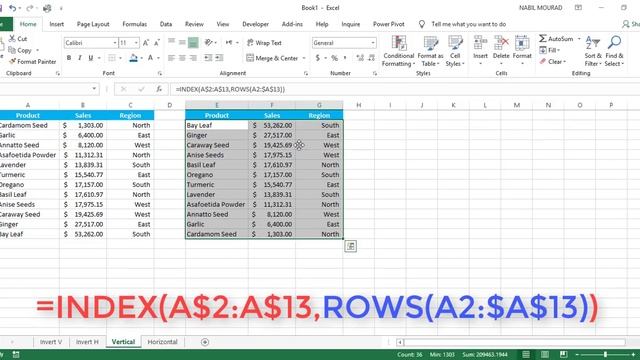Adjust the zoom slider in status bar
Viewport: 640px width, 360px height.
click(x=605, y=355)
